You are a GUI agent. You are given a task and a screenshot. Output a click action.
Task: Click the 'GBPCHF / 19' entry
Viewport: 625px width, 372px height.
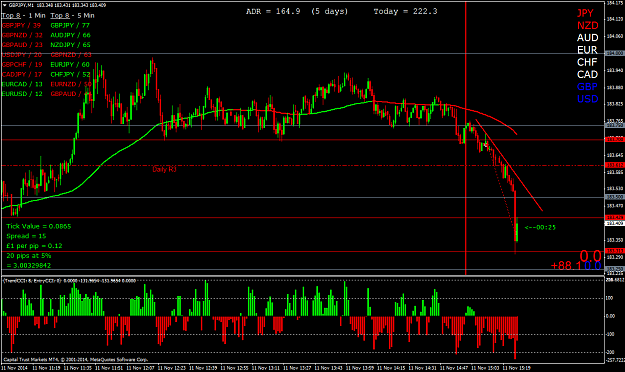pyautogui.click(x=22, y=64)
